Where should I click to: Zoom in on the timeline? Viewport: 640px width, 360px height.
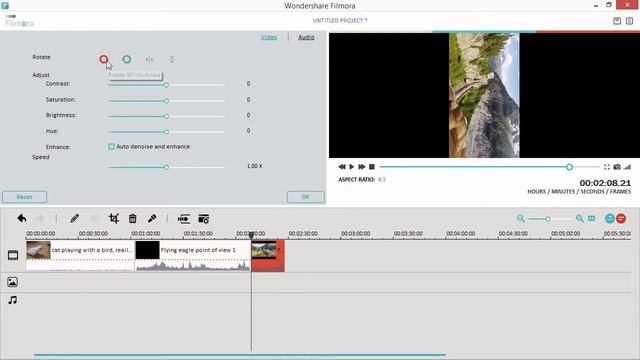pyautogui.click(x=579, y=218)
